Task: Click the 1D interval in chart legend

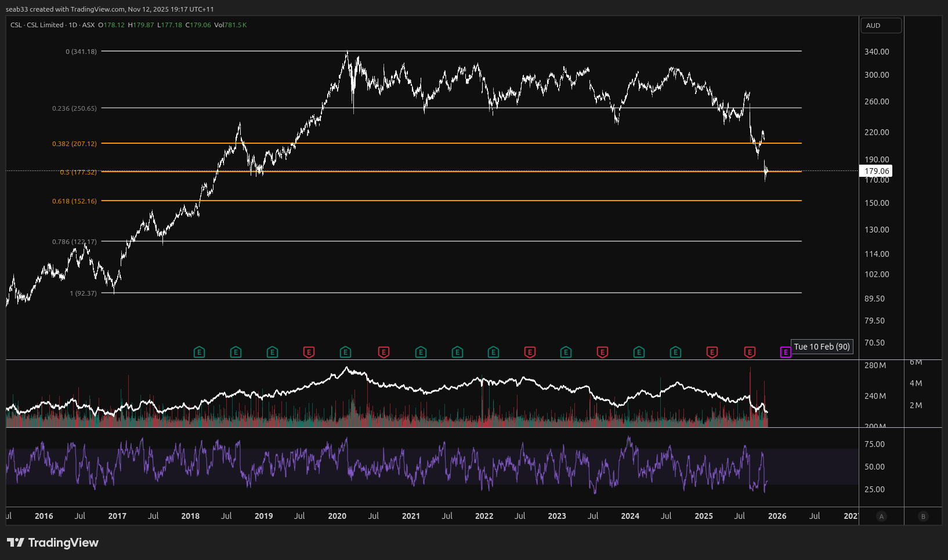Action: (x=73, y=25)
